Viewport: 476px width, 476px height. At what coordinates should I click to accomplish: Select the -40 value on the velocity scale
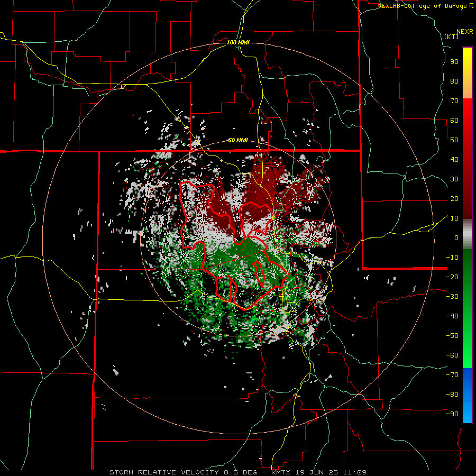[452, 316]
